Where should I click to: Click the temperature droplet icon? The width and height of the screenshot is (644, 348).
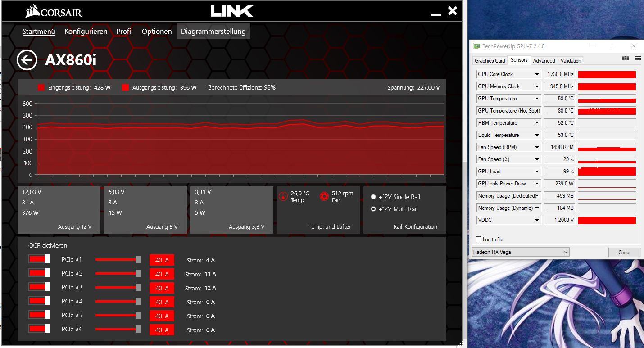[283, 196]
